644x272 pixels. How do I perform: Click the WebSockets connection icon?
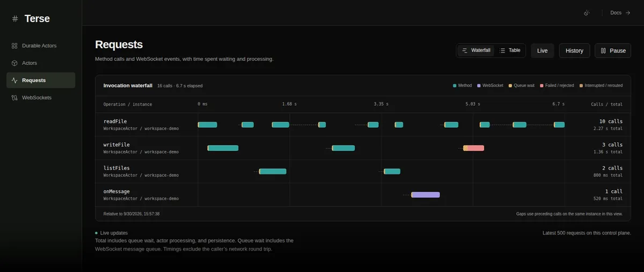tap(14, 98)
